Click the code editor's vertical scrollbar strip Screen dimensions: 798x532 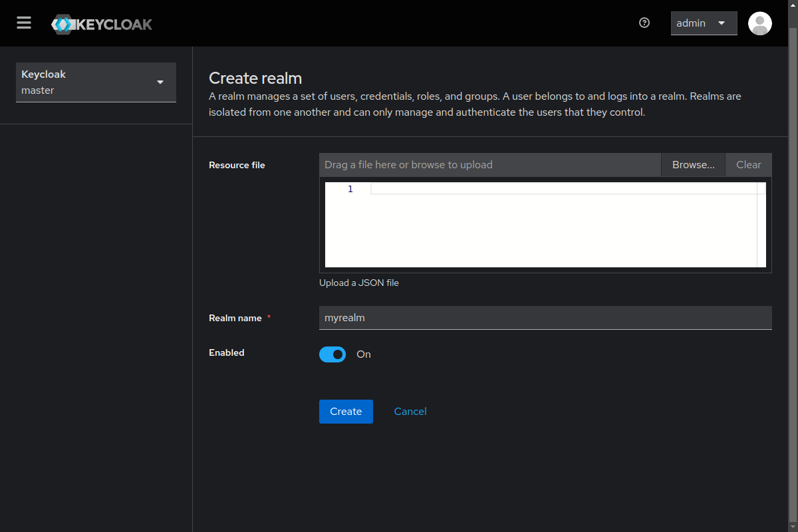(761, 226)
